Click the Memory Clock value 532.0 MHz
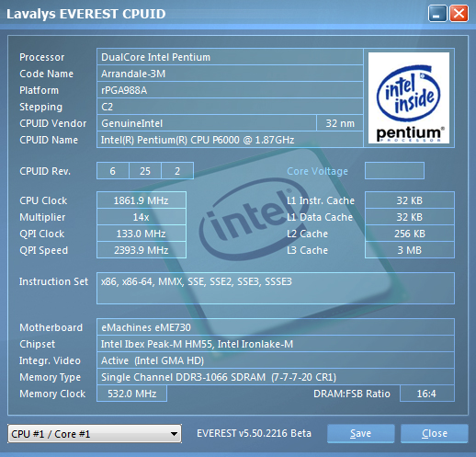This screenshot has width=476, height=457. (x=131, y=394)
